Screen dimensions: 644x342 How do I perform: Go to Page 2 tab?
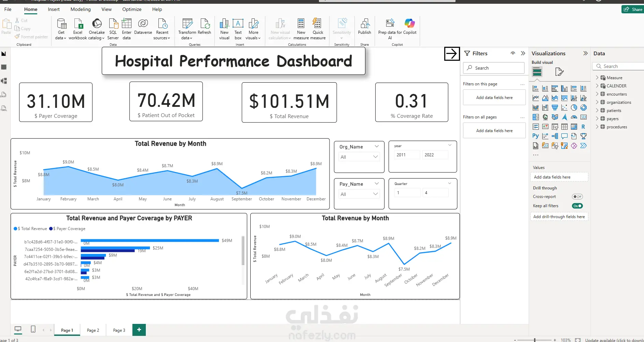click(x=93, y=330)
